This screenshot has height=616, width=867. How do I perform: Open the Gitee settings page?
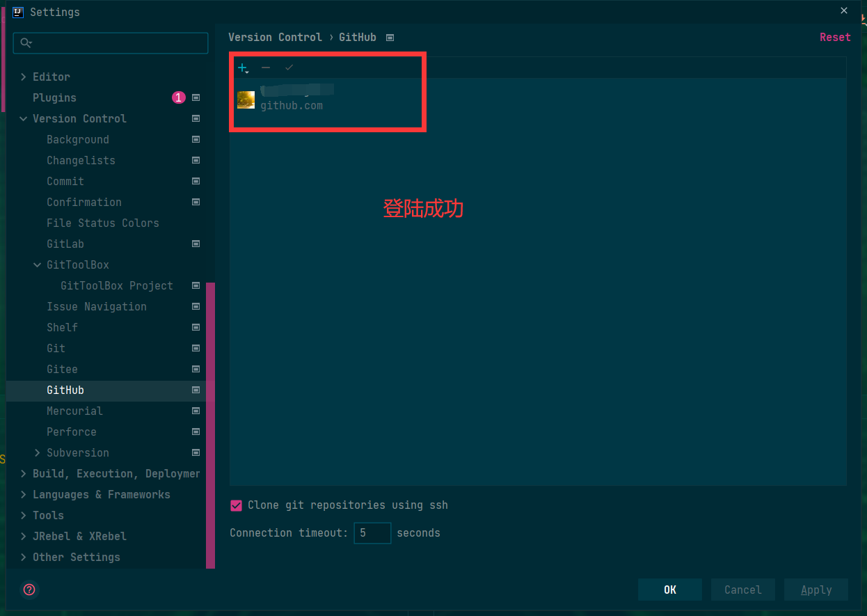pos(62,369)
